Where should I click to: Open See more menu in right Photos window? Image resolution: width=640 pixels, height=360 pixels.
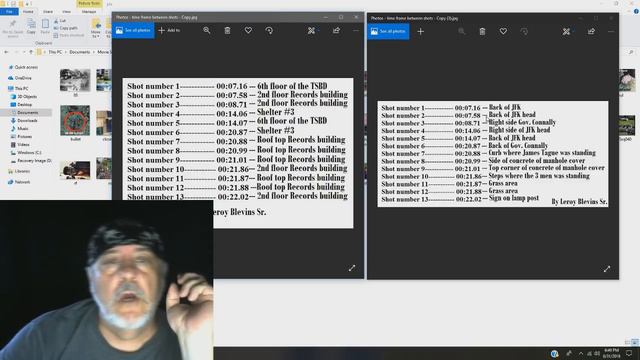611,31
